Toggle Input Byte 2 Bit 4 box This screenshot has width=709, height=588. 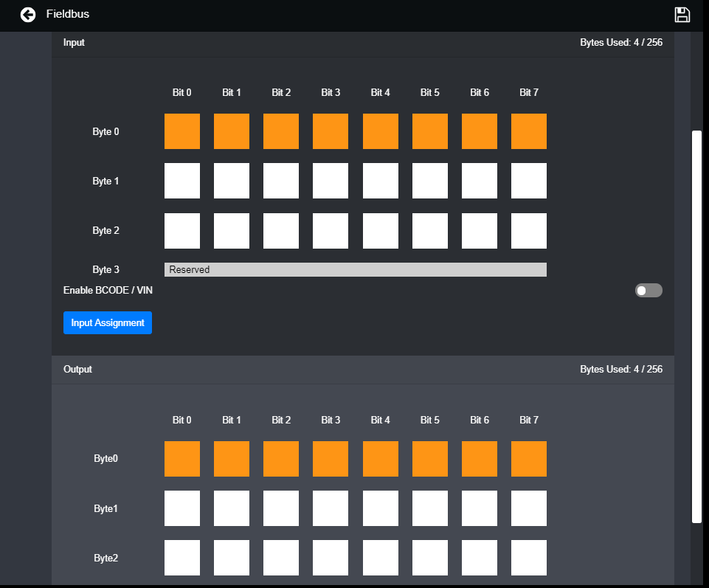(x=380, y=231)
